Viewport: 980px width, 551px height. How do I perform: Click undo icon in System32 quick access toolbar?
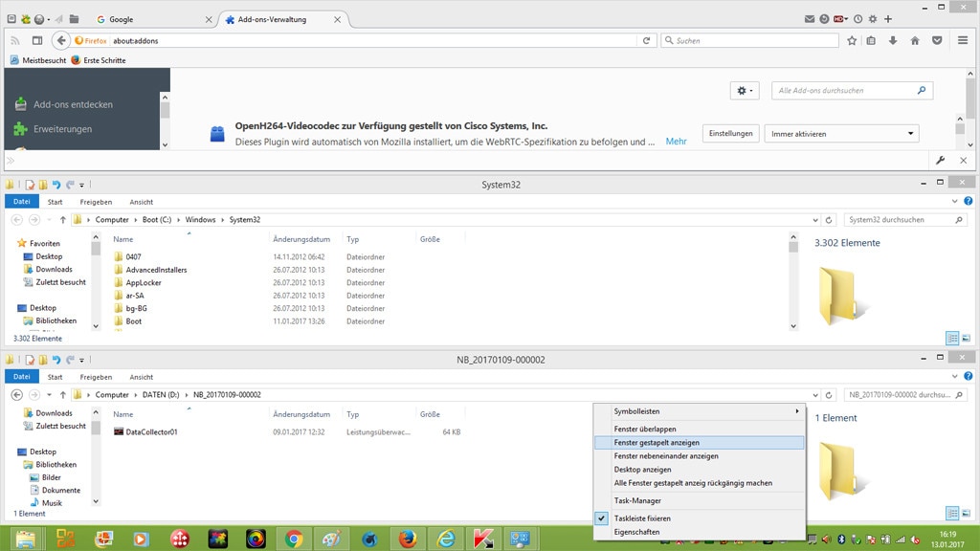56,185
